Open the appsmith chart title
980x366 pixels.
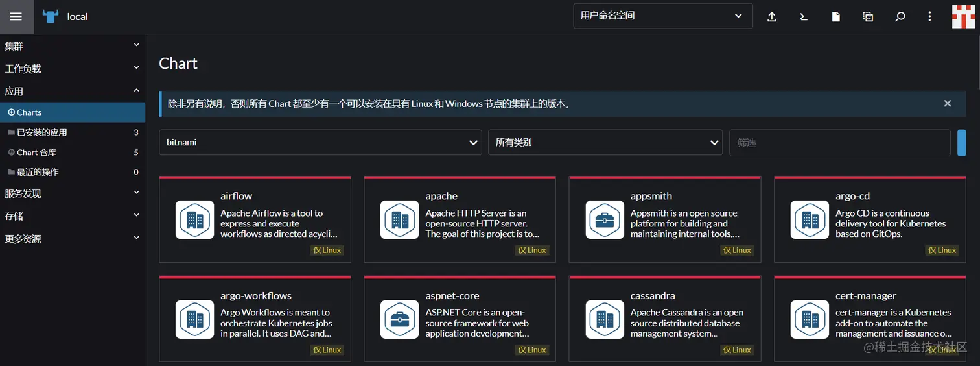(651, 196)
